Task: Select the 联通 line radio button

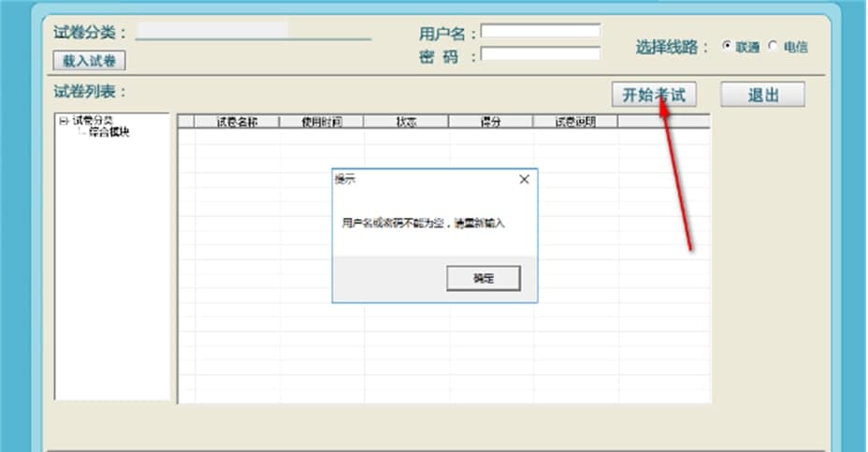Action: click(x=726, y=46)
